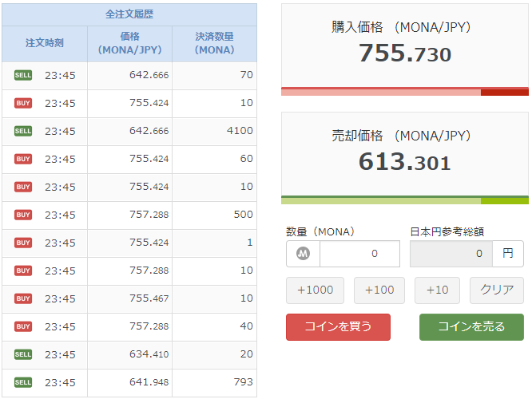Screen dimensions: 532x399
Task: Click the JPY reference total field
Action: tap(451, 254)
